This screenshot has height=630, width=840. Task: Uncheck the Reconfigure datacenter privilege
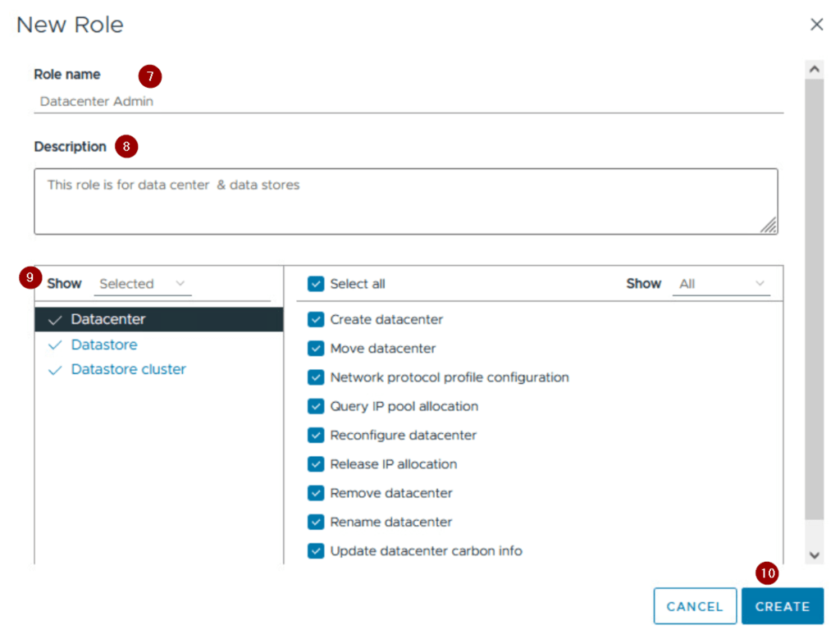(x=316, y=436)
